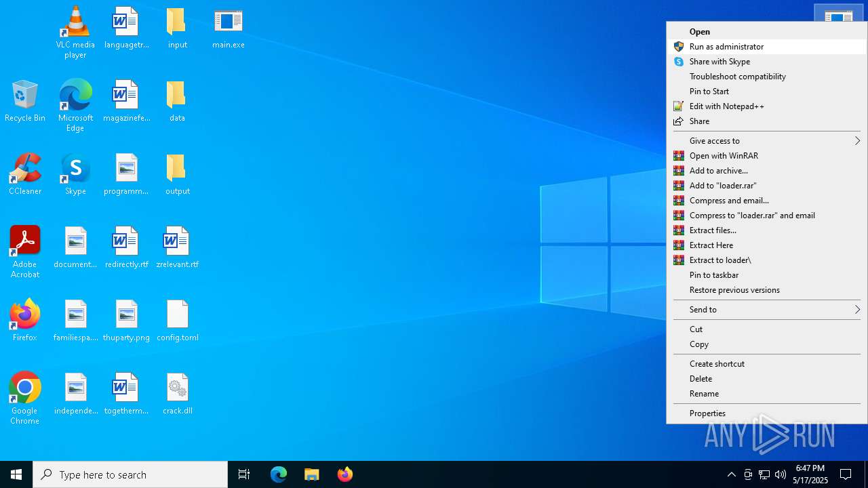
Task: Choose Add to archive...
Action: (766, 171)
